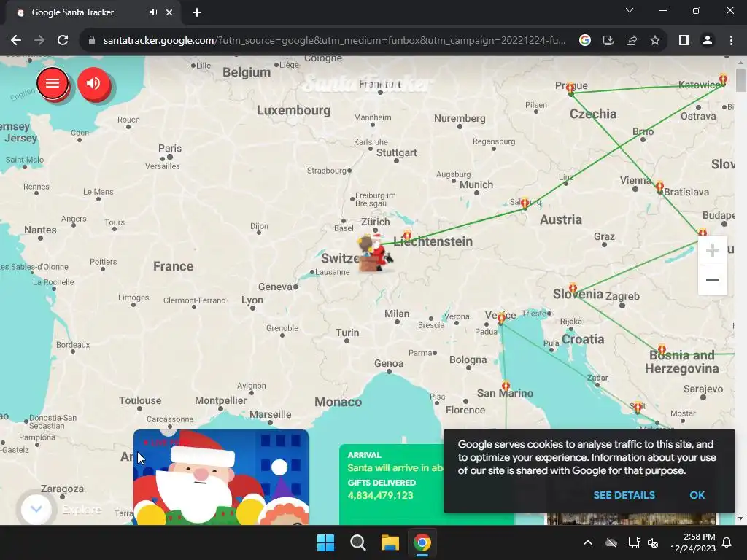Expand the Explore chevron button
Screen dimensions: 747x560
36,508
